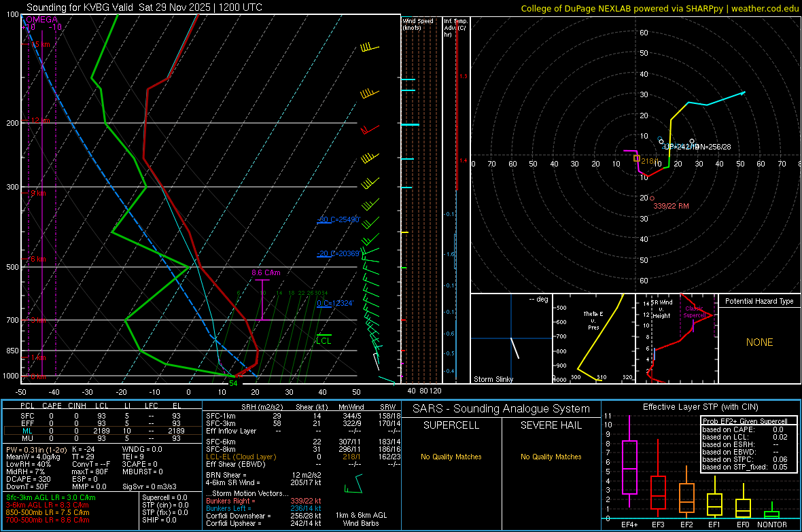Click the 'SHIP = 0.0' value

point(159,520)
